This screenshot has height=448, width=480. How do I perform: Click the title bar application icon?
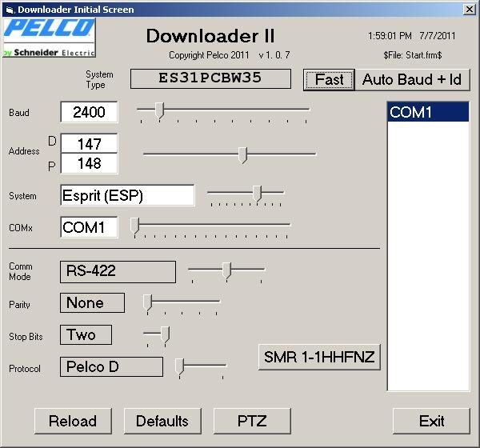(x=10, y=10)
